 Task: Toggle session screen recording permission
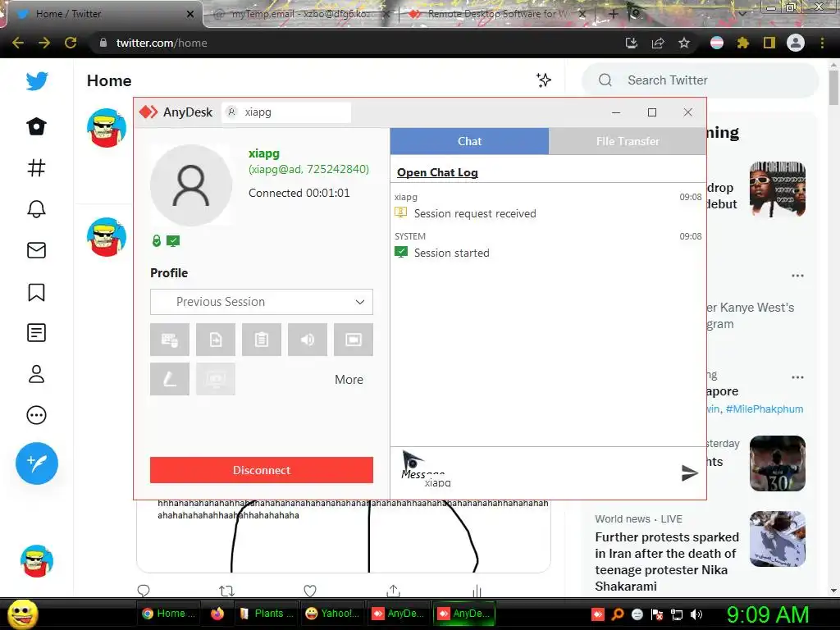point(354,340)
